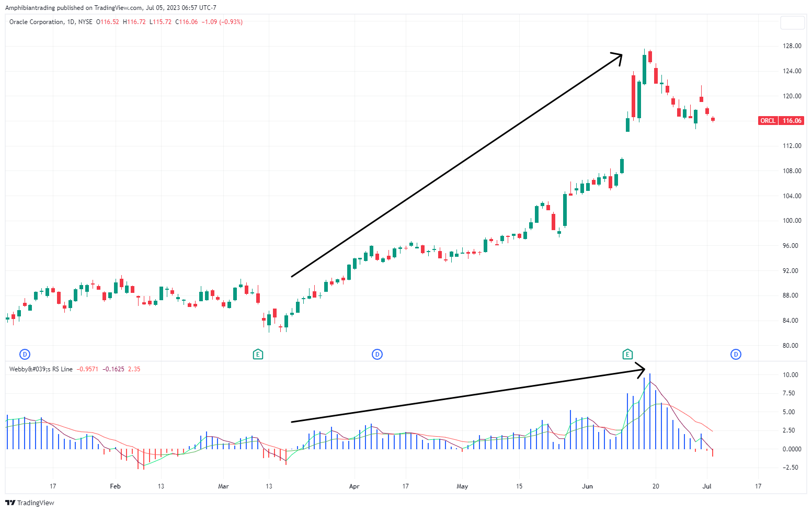Click the 96.00 price axis label
812x512 pixels.
tap(792, 246)
